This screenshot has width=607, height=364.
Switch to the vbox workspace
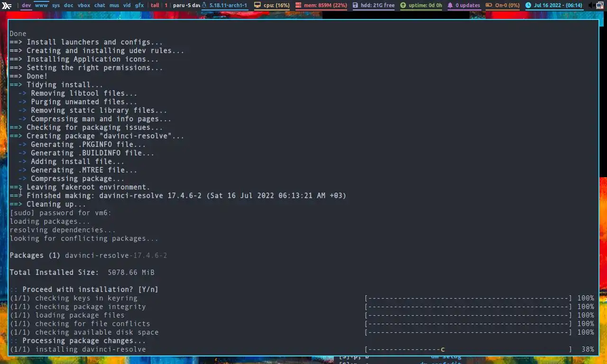tap(84, 6)
